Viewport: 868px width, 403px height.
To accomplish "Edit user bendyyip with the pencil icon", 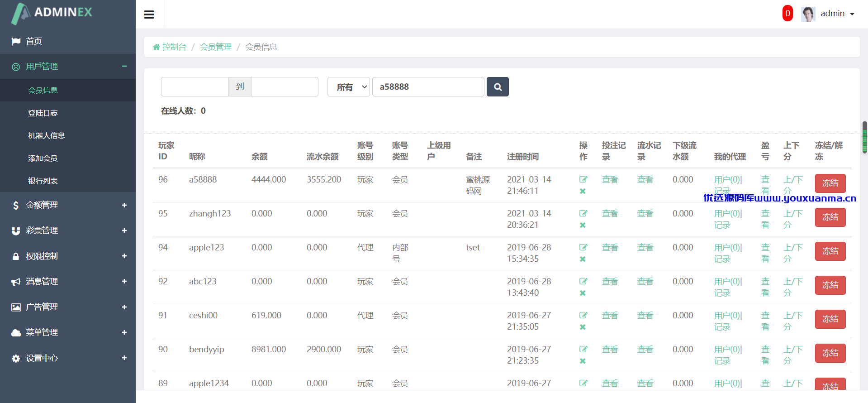I will click(583, 350).
